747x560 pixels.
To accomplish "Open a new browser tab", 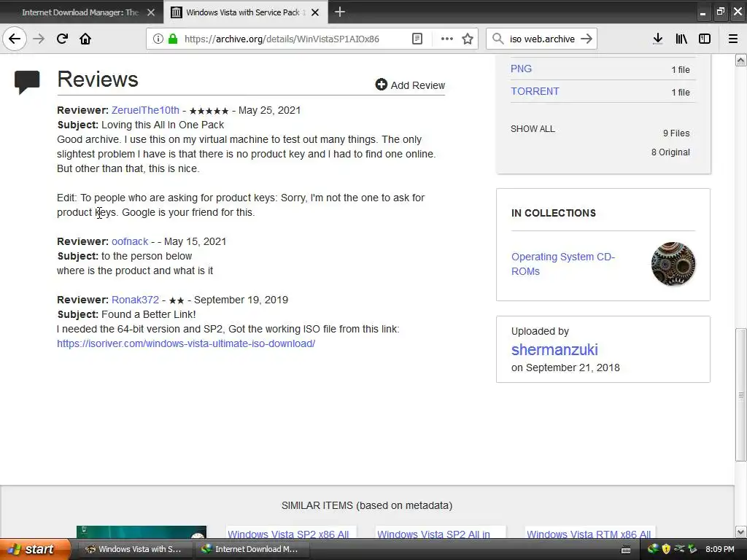I will pyautogui.click(x=340, y=12).
